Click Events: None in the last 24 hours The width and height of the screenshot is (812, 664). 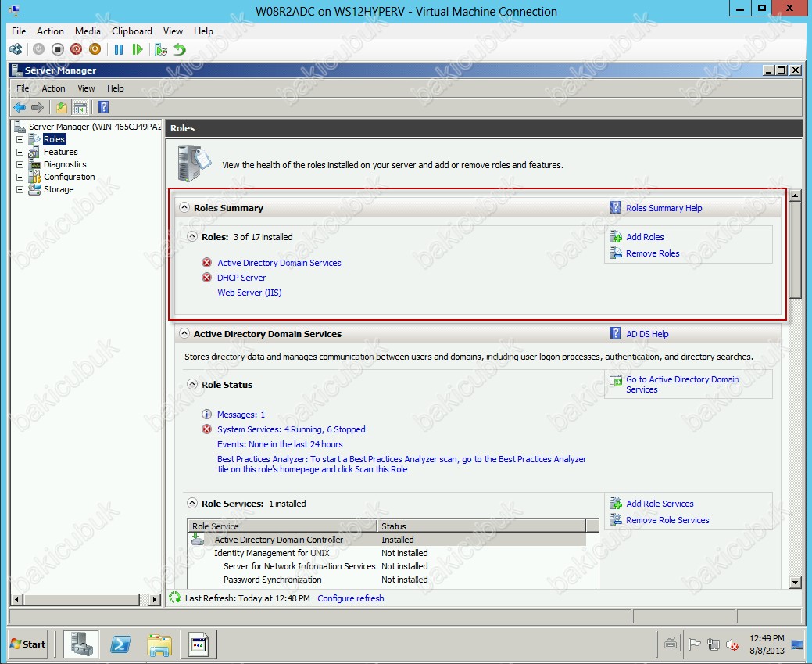tap(280, 444)
